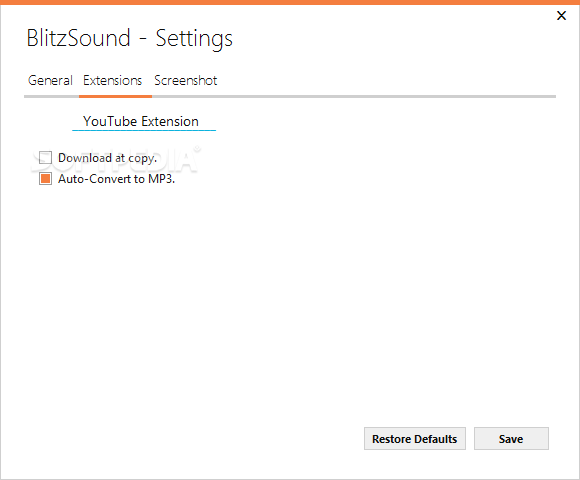580x480 pixels.
Task: Click the Restore Defaults button
Action: (415, 439)
